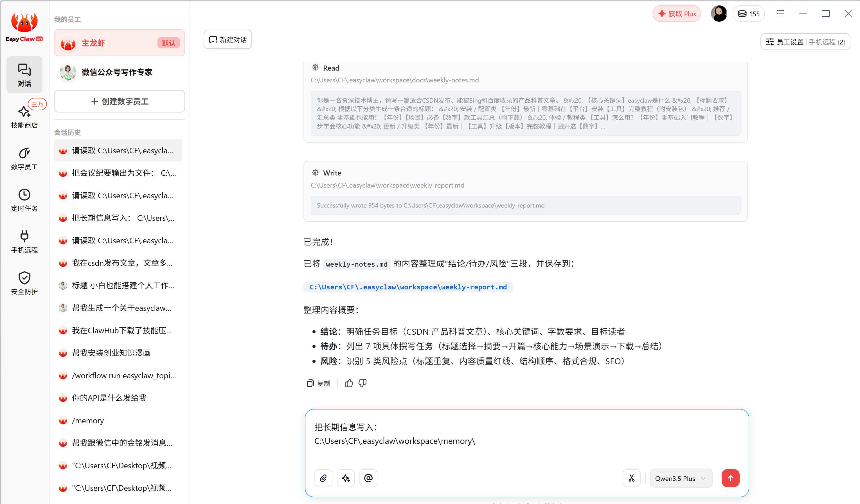Screen dimensions: 860x504
Task: Start a 新建对话 new conversation
Action: tap(228, 40)
